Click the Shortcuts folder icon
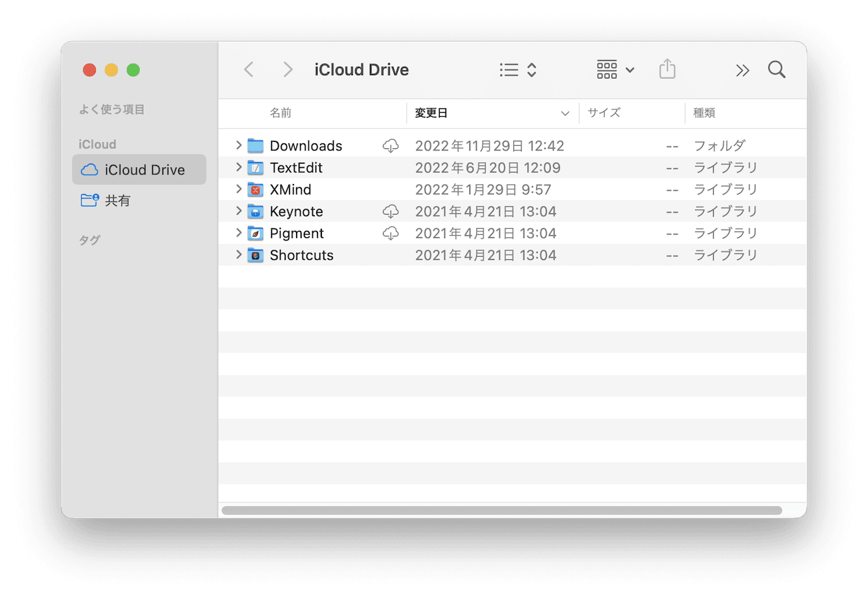This screenshot has width=868, height=599. click(x=256, y=255)
